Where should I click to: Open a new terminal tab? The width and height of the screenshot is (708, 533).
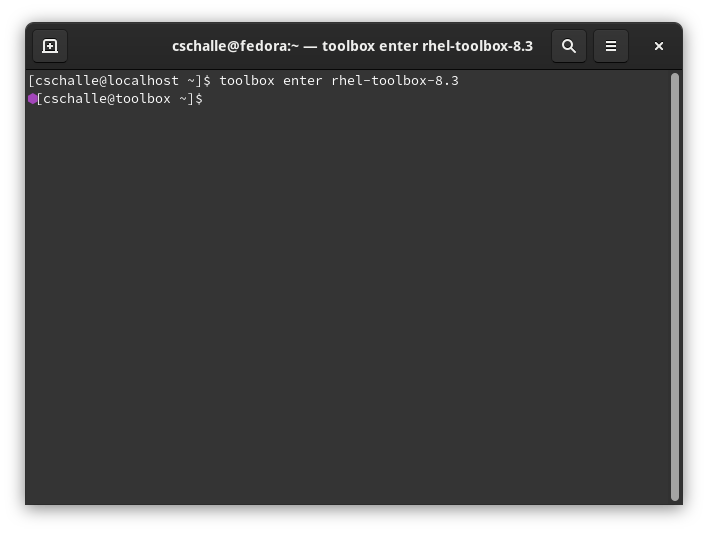[50, 46]
